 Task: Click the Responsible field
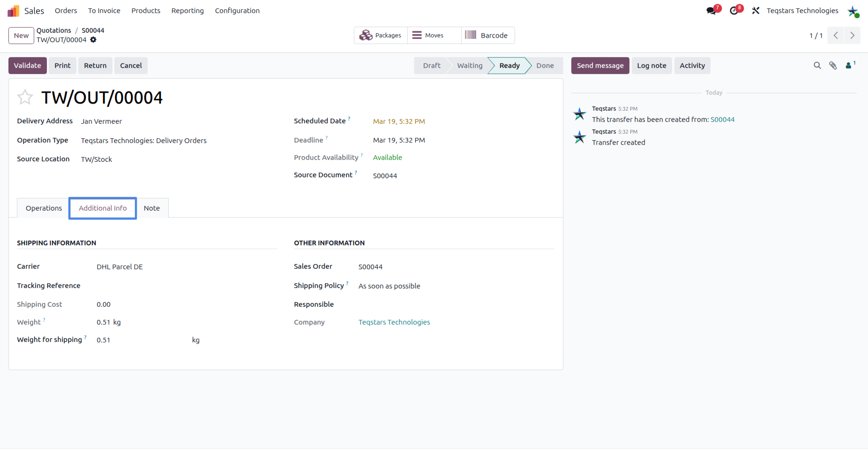coord(456,304)
